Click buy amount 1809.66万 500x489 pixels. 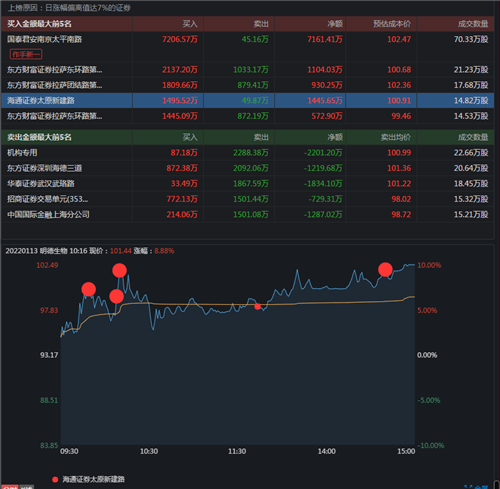180,85
